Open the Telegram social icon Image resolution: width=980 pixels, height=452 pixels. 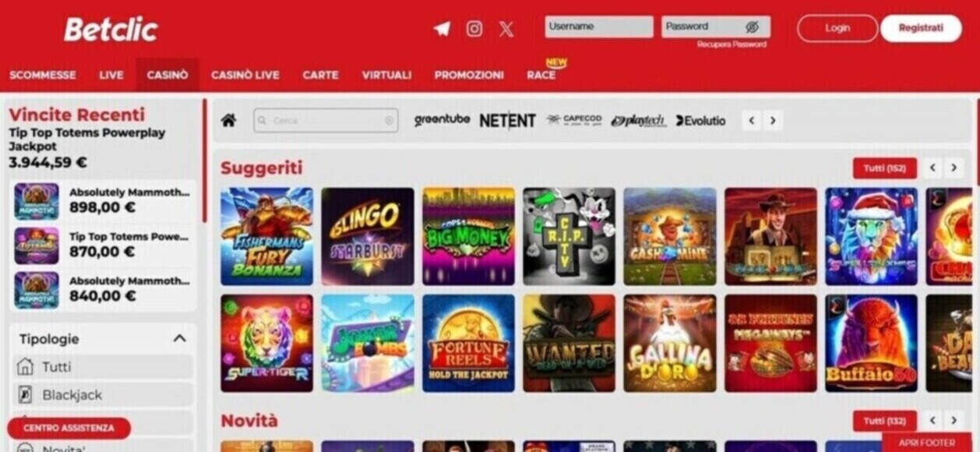click(x=442, y=29)
